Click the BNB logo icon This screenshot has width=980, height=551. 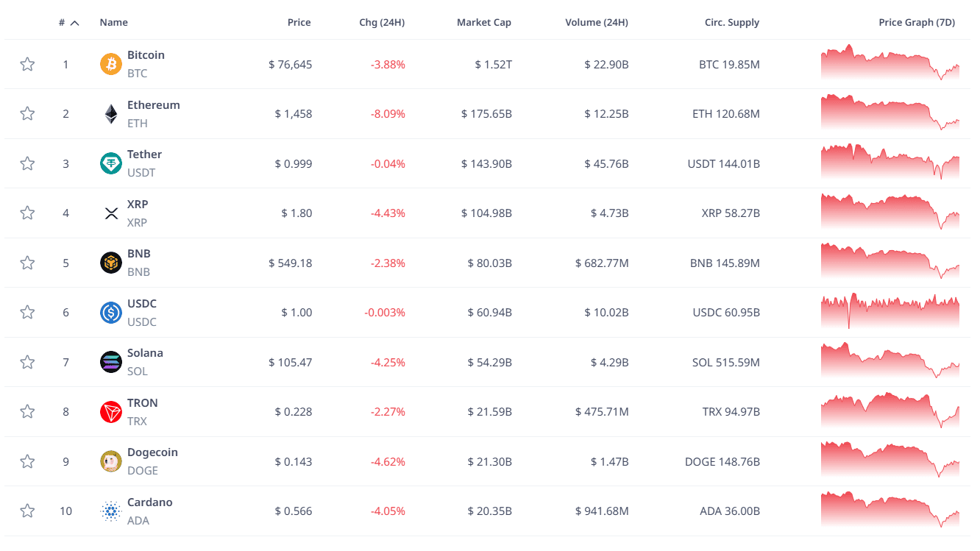[x=110, y=263]
